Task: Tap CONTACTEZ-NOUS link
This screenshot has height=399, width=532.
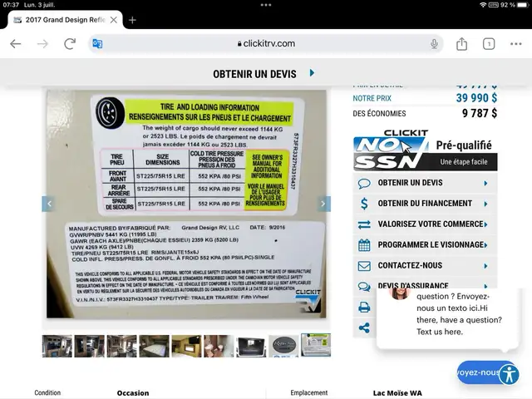Action: coord(410,265)
